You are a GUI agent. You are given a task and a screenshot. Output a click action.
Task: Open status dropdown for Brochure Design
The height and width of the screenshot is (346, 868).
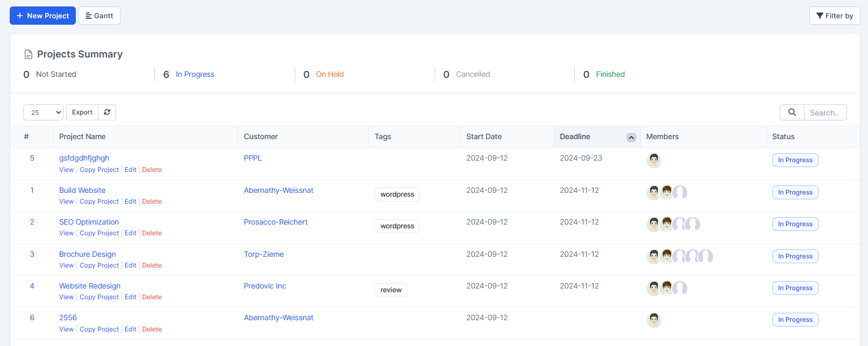tap(795, 256)
